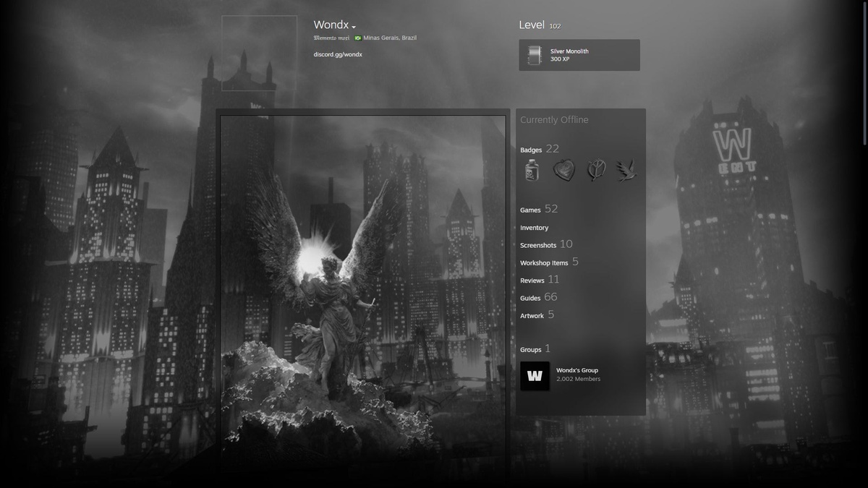This screenshot has height=488, width=868.
Task: Open the Wondx's Group name link
Action: [x=577, y=370]
